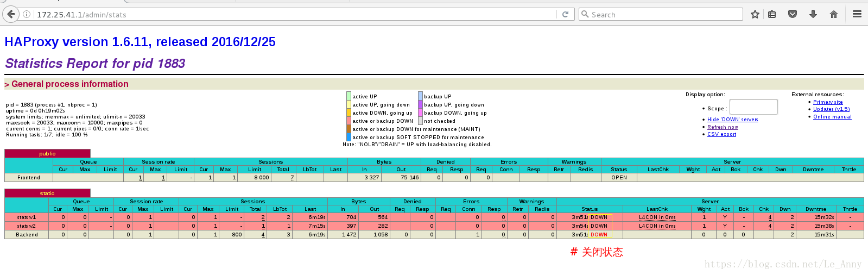Click the Frontend sessions total value 7

[x=292, y=178]
